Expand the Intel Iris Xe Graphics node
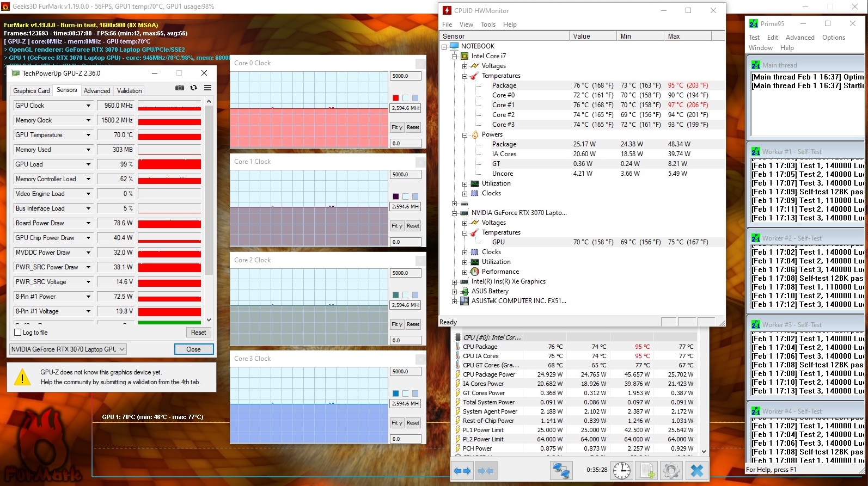Screen dimensions: 868x486 tap(455, 282)
